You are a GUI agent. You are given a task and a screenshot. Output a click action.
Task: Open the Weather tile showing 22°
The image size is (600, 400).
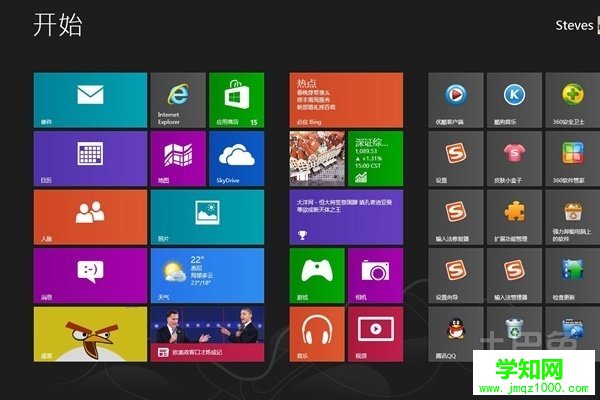(x=207, y=276)
